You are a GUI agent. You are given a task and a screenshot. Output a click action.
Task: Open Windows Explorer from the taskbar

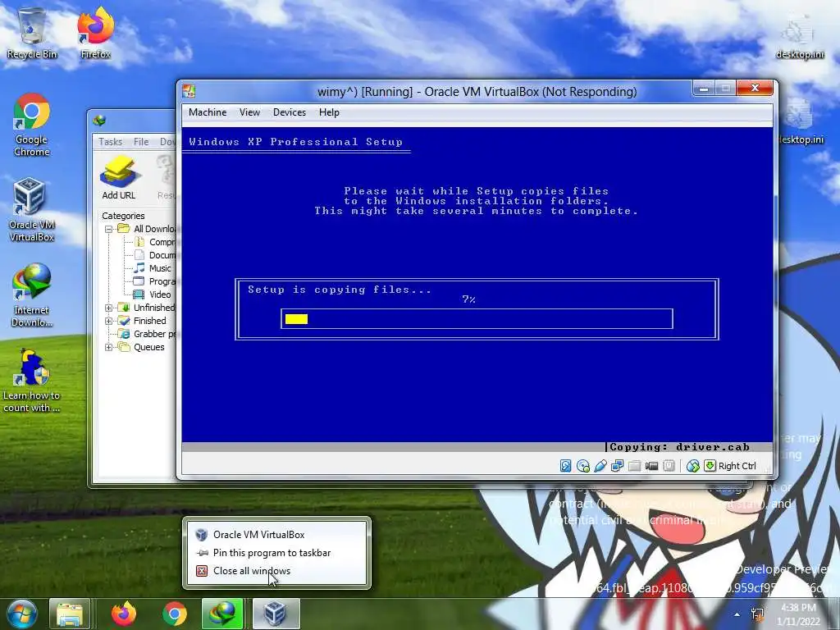(70, 614)
